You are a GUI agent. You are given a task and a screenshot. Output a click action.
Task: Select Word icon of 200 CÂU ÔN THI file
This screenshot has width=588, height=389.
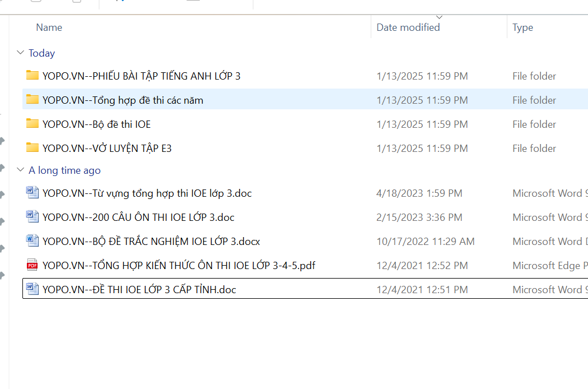(32, 217)
